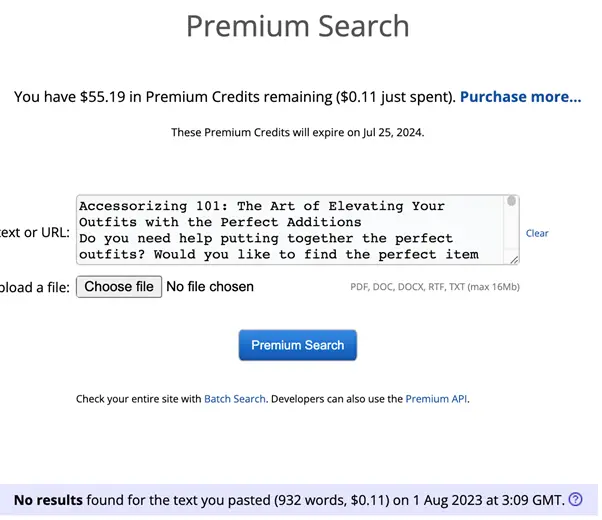Click the Premium Search page heading
602x520 pixels.
298,26
